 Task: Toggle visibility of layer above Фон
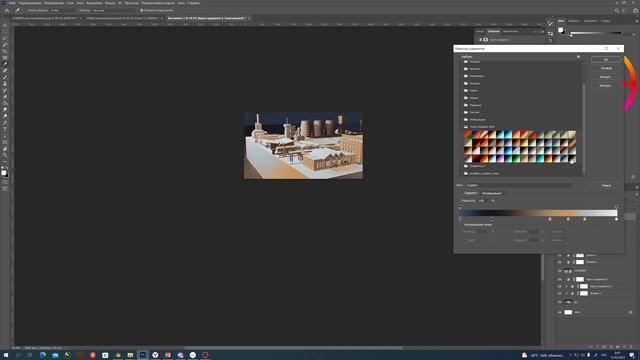coord(560,302)
